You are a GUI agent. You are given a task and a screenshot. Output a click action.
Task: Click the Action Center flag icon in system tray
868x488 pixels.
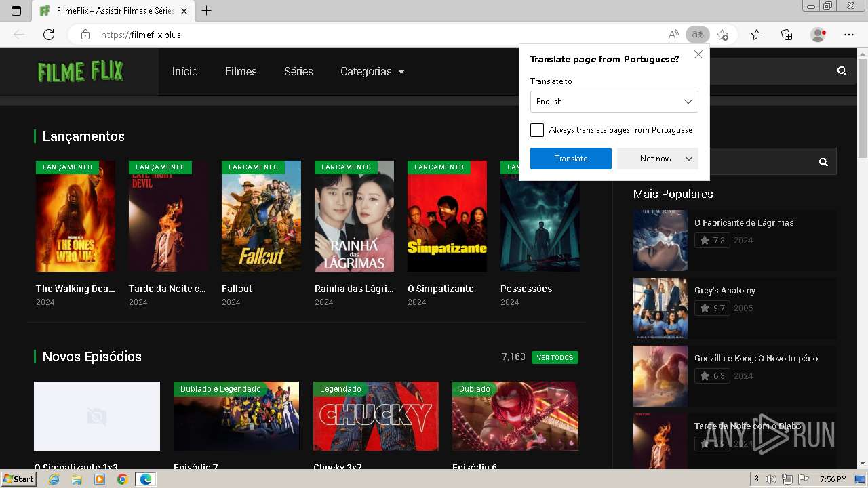[x=804, y=479]
